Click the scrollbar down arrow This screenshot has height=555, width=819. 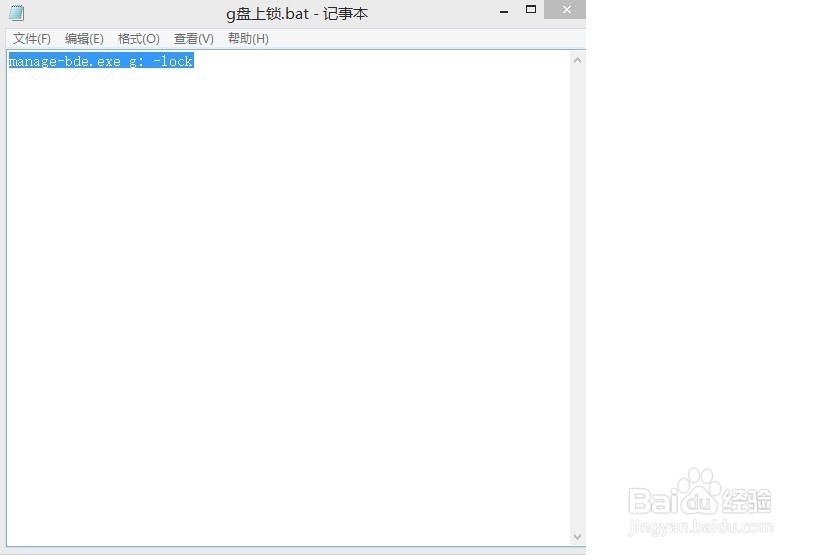point(577,537)
